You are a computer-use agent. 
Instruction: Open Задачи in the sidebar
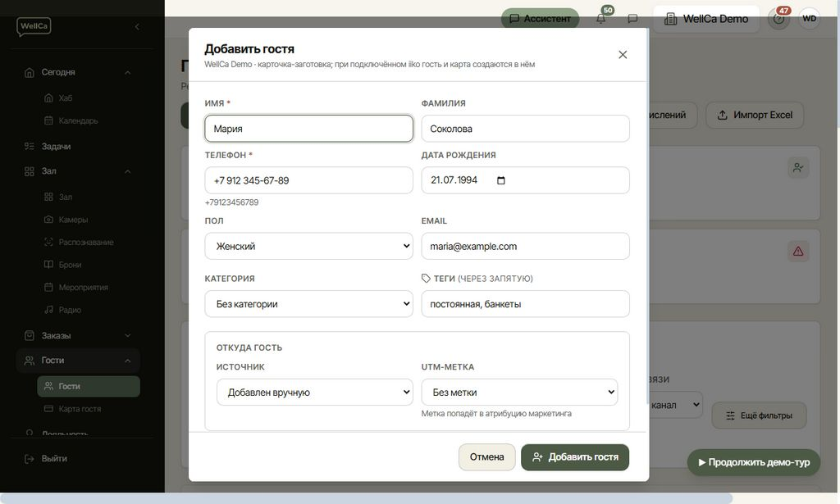tap(57, 146)
